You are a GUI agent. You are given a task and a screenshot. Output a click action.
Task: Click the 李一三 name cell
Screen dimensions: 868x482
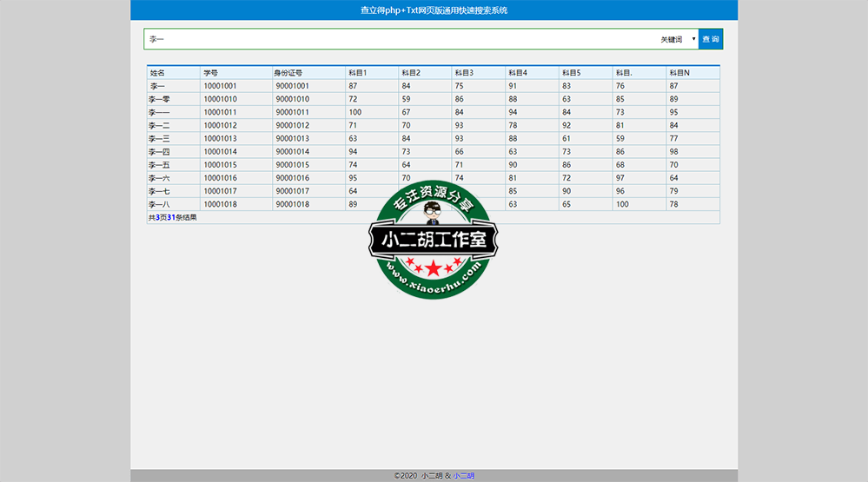click(x=160, y=139)
